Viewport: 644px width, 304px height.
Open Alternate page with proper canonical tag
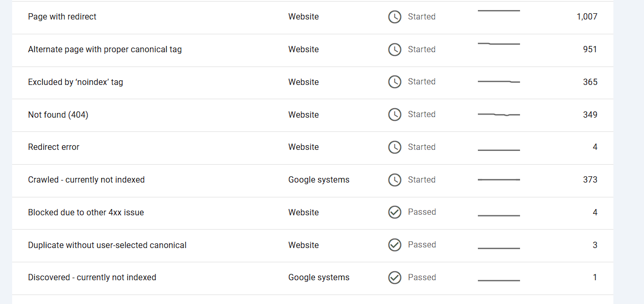(x=104, y=50)
